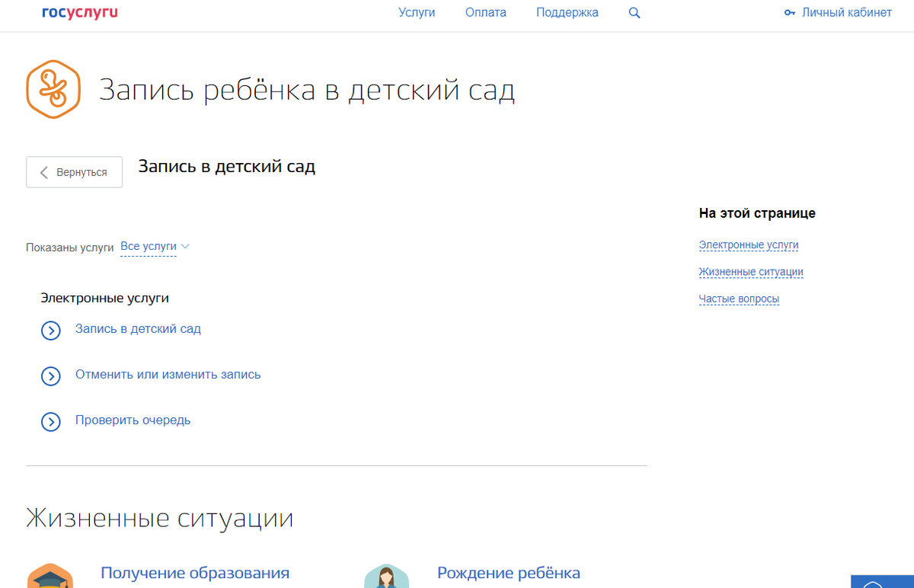
Task: Open Рождение ребёнка life situation
Action: [509, 573]
